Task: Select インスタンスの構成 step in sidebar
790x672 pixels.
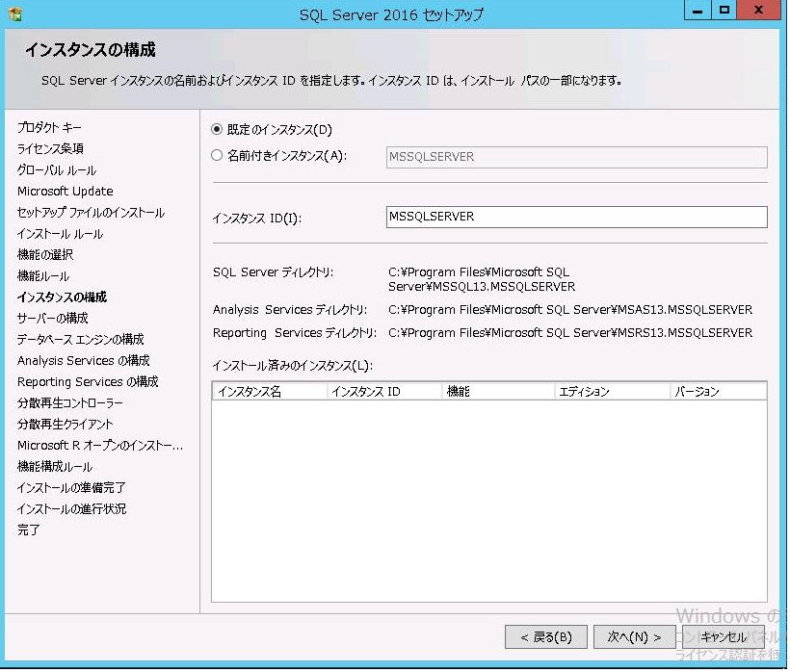Action: click(x=62, y=297)
